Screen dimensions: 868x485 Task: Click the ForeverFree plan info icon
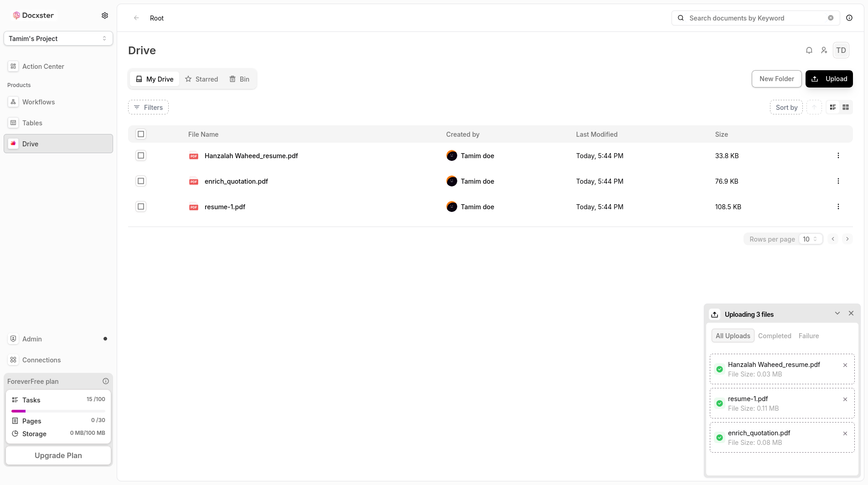(106, 381)
